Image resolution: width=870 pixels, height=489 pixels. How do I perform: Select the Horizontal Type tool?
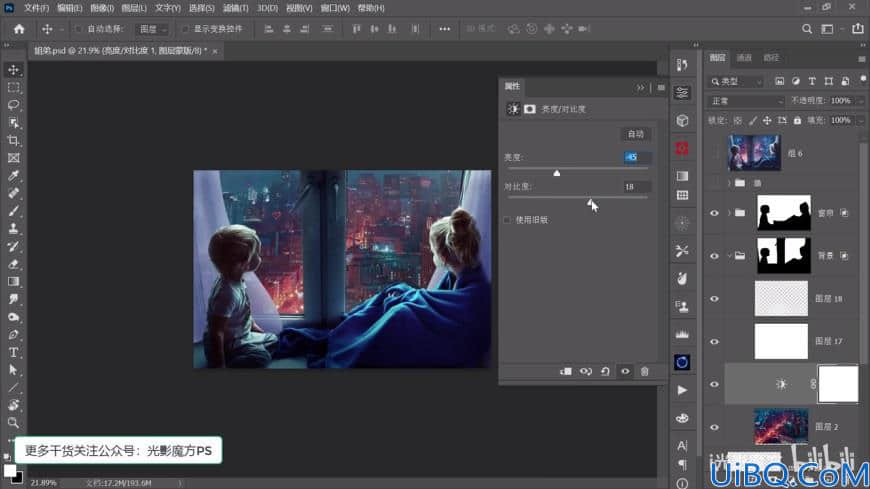[14, 352]
